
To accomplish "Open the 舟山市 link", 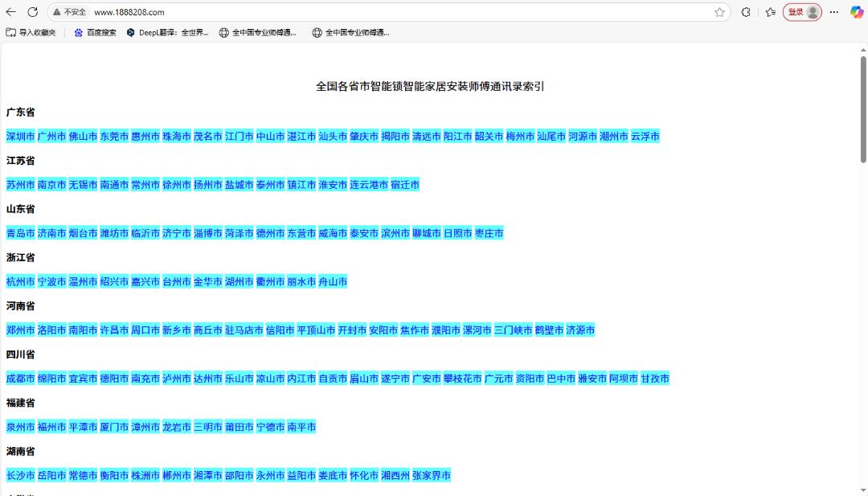I will tap(333, 282).
